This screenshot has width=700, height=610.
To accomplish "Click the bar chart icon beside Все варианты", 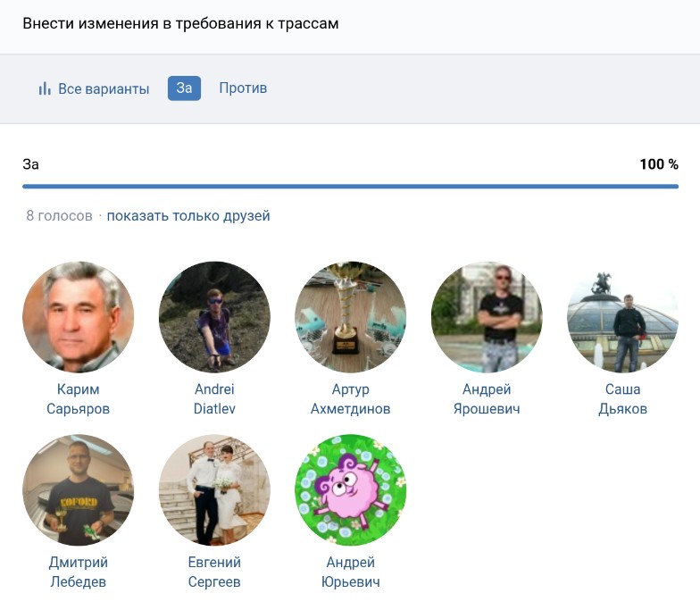I will (x=44, y=88).
